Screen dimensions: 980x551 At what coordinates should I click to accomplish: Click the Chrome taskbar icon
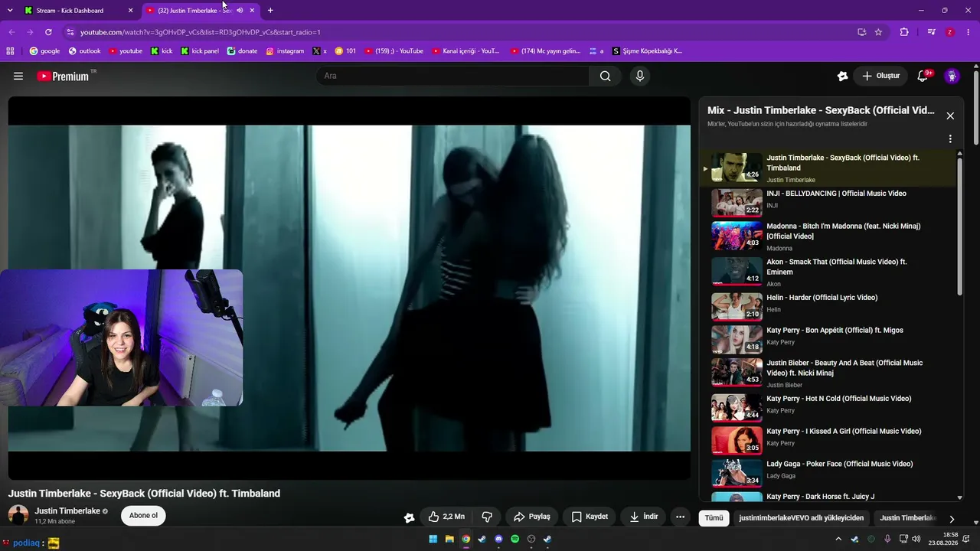point(465,539)
